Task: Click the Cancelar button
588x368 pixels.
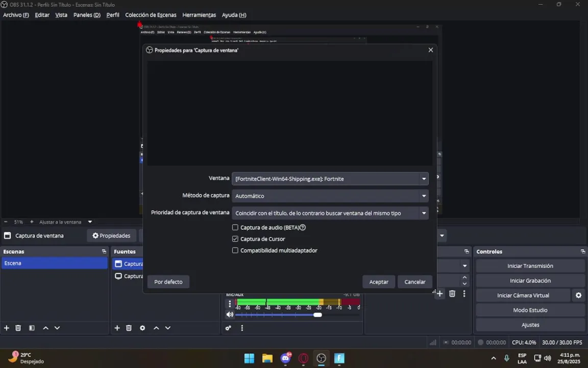Action: pos(415,282)
